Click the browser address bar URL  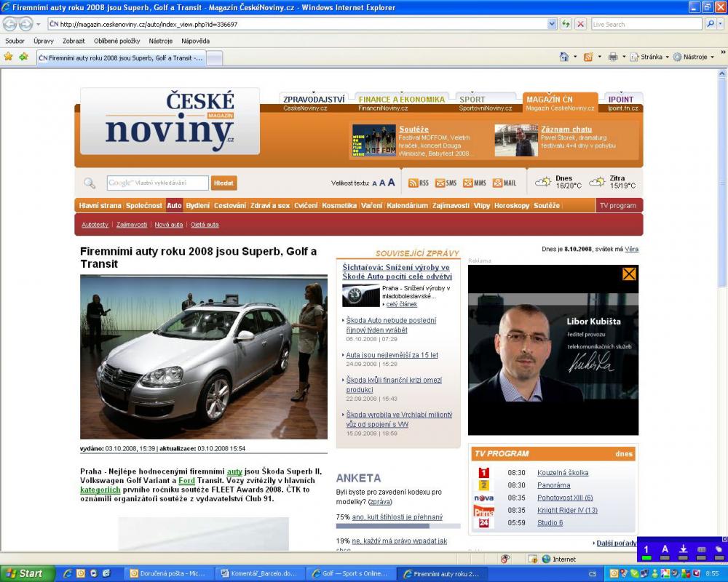(297, 24)
